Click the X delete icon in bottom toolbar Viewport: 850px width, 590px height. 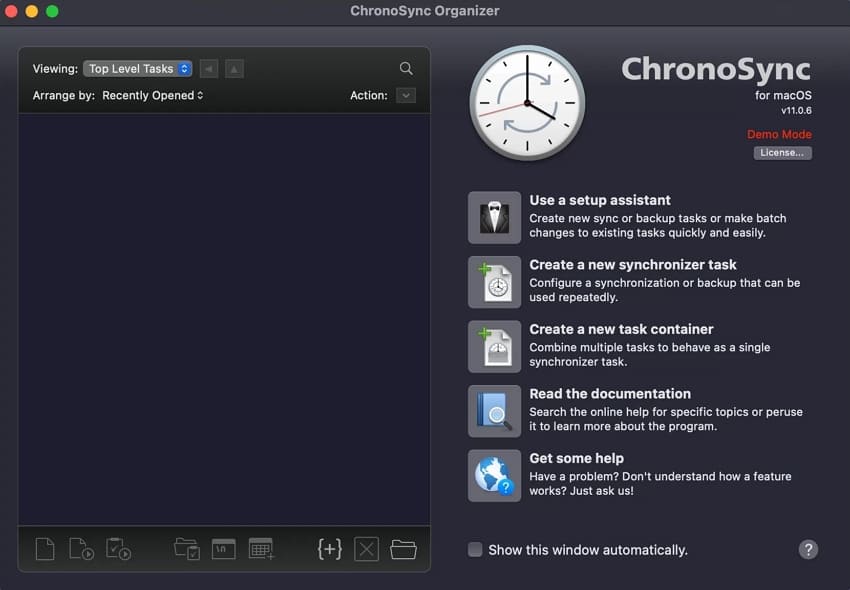coord(366,549)
